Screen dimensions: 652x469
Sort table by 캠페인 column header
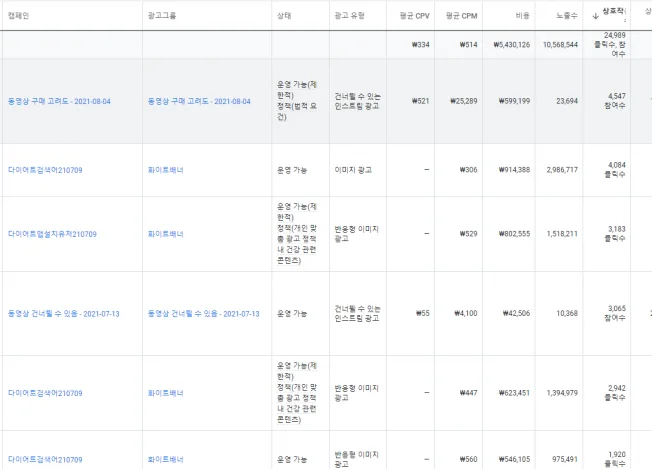(x=20, y=15)
